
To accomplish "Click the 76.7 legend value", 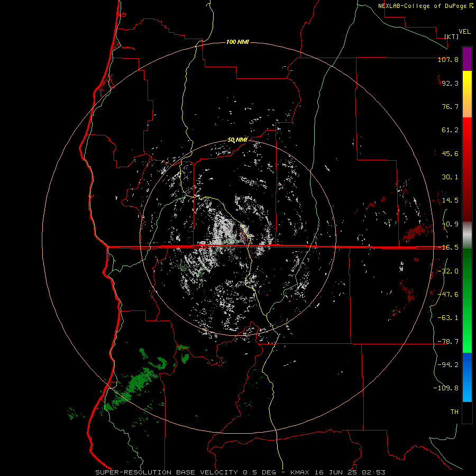I will 450,106.
